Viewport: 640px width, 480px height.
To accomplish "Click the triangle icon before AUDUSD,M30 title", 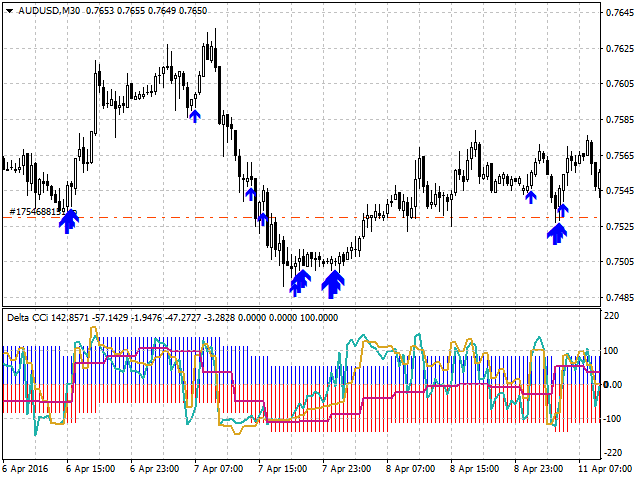I will (x=9, y=10).
